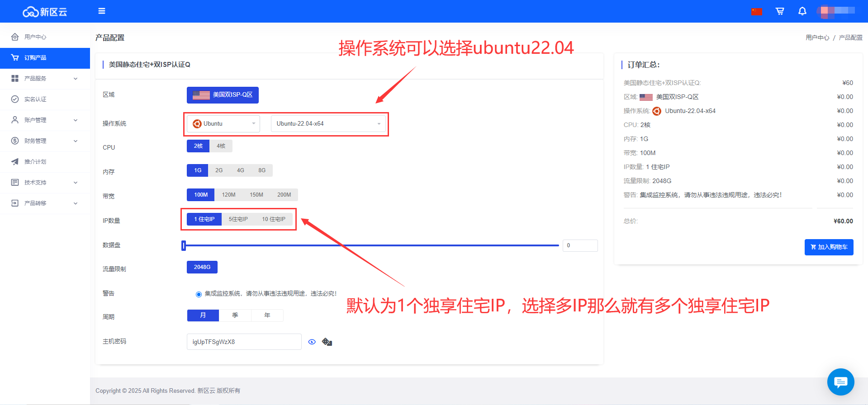Image resolution: width=868 pixels, height=405 pixels.
Task: Click the 数据盘 slider handle
Action: click(184, 245)
